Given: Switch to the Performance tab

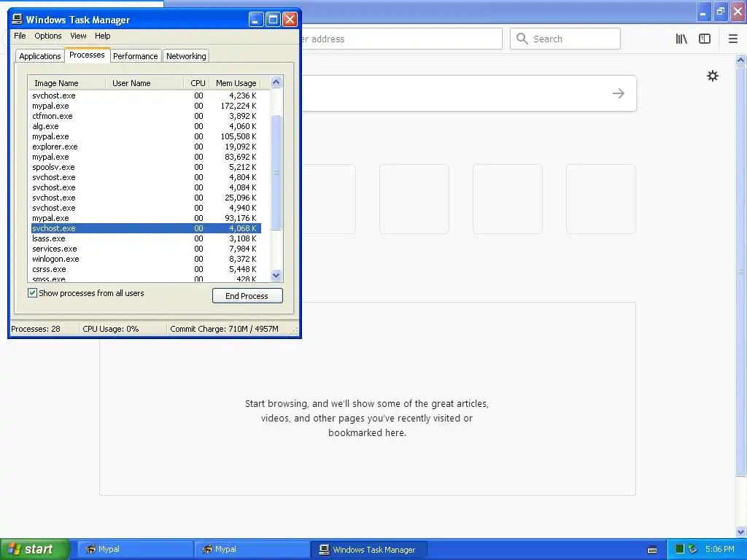Looking at the screenshot, I should point(135,56).
